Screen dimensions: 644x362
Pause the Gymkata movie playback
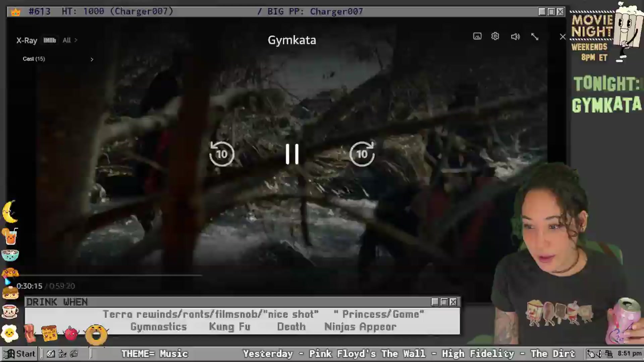[292, 154]
